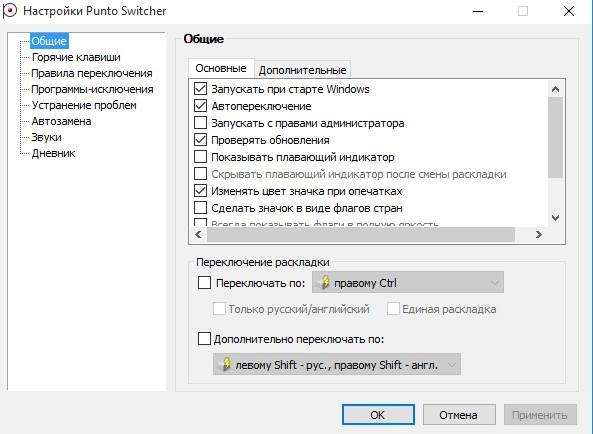Toggle Изменять цвет значка при опечатках
Viewport: 593px width, 434px height.
(200, 191)
